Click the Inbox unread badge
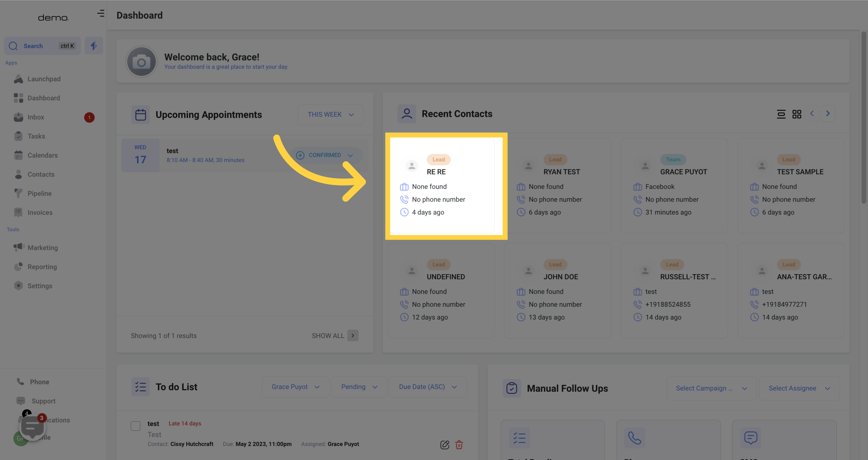Image resolution: width=868 pixels, height=460 pixels. [89, 118]
